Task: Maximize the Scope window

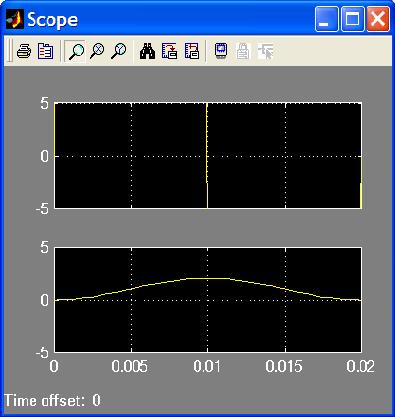Action: 352,20
